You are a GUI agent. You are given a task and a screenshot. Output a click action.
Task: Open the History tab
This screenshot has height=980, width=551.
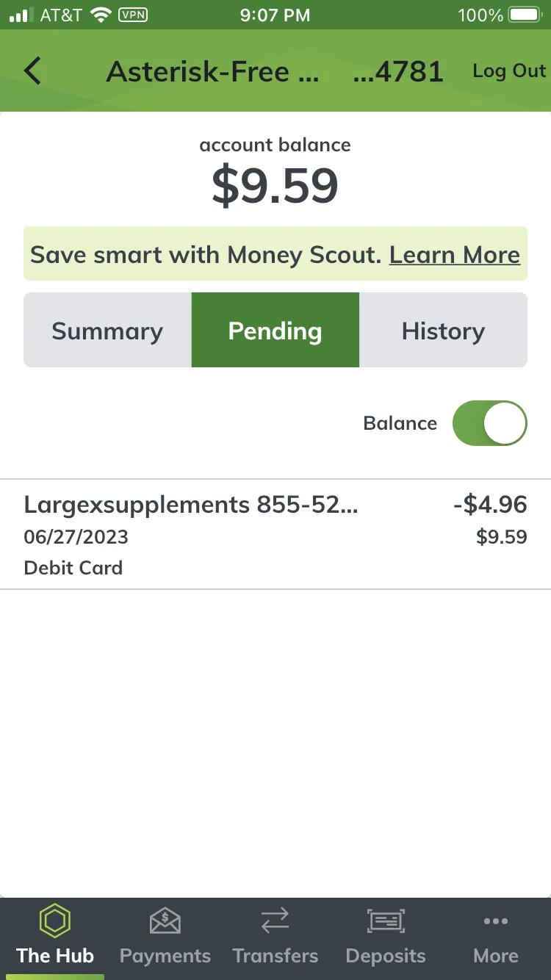click(x=443, y=331)
